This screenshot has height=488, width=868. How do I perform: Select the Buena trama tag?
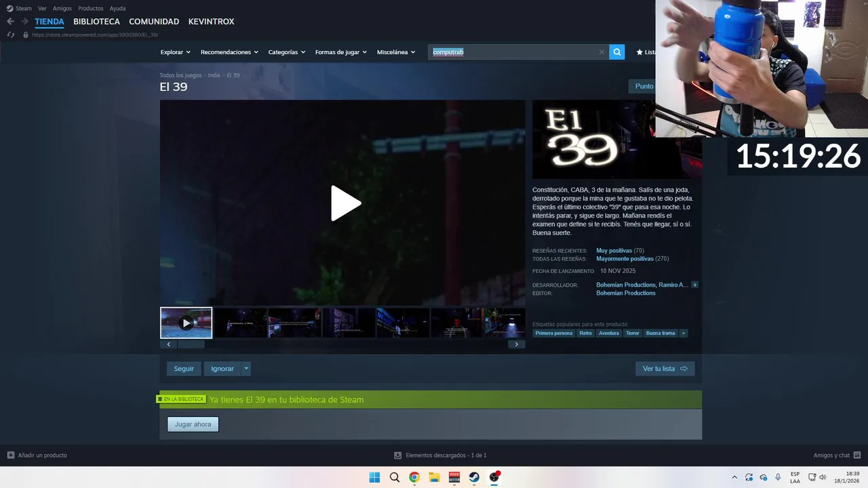(660, 333)
